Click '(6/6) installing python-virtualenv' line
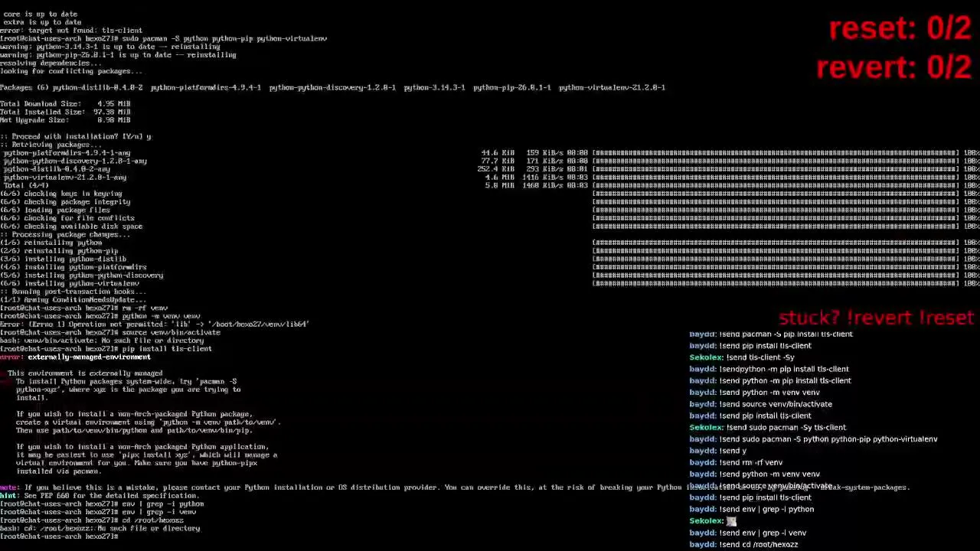The image size is (980, 551). (70, 283)
